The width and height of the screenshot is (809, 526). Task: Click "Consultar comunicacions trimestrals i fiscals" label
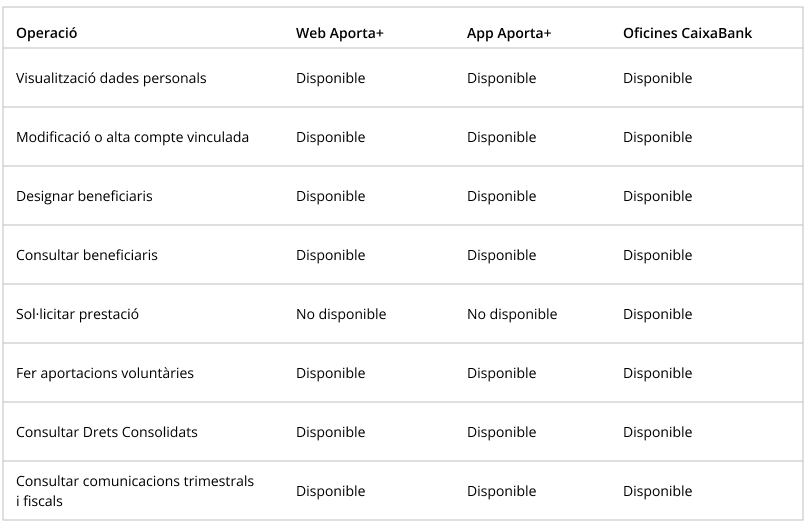[x=135, y=491]
